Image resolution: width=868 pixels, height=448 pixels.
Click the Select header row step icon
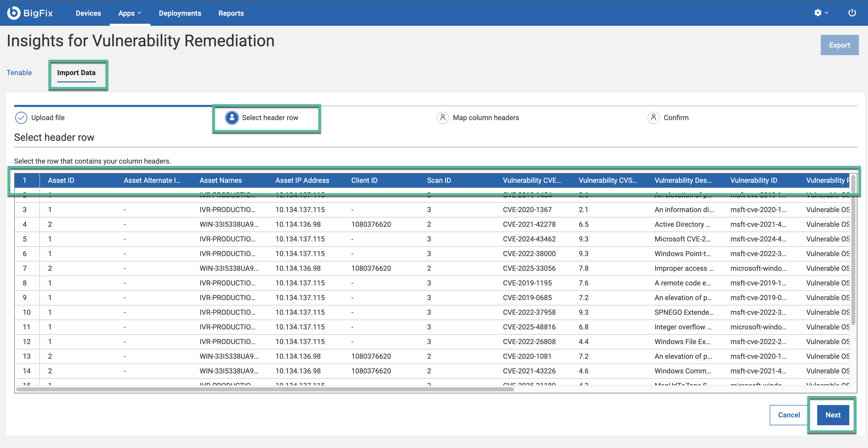(x=232, y=118)
